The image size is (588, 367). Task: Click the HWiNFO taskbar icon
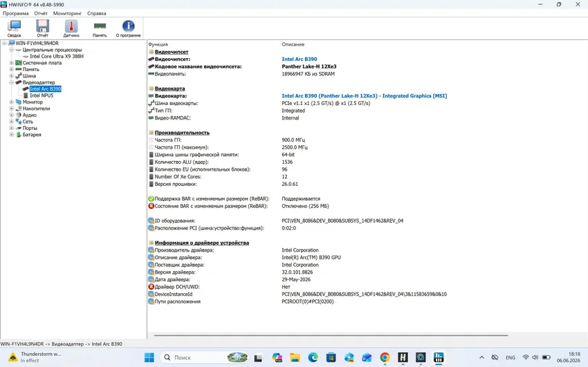pos(439,357)
